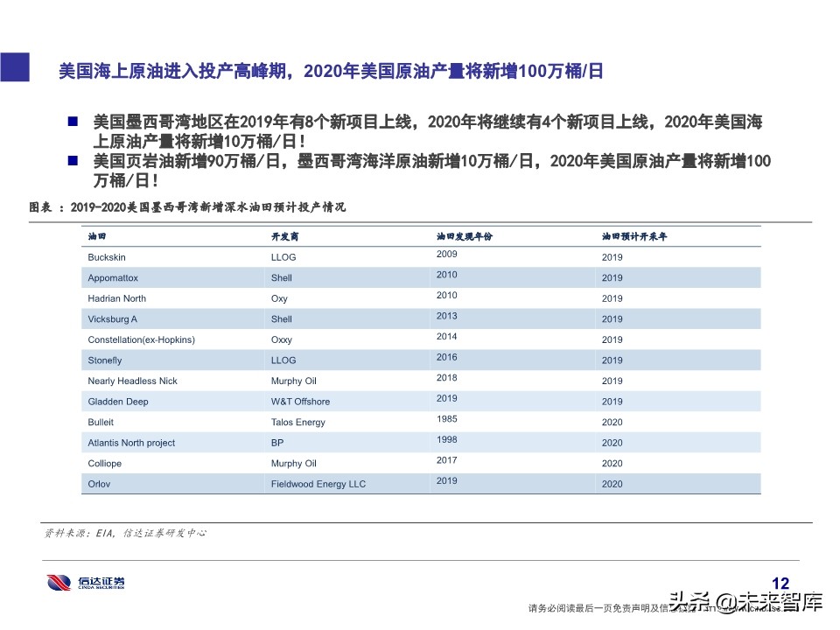Click LLOG developer in Buckskin row

pyautogui.click(x=283, y=257)
